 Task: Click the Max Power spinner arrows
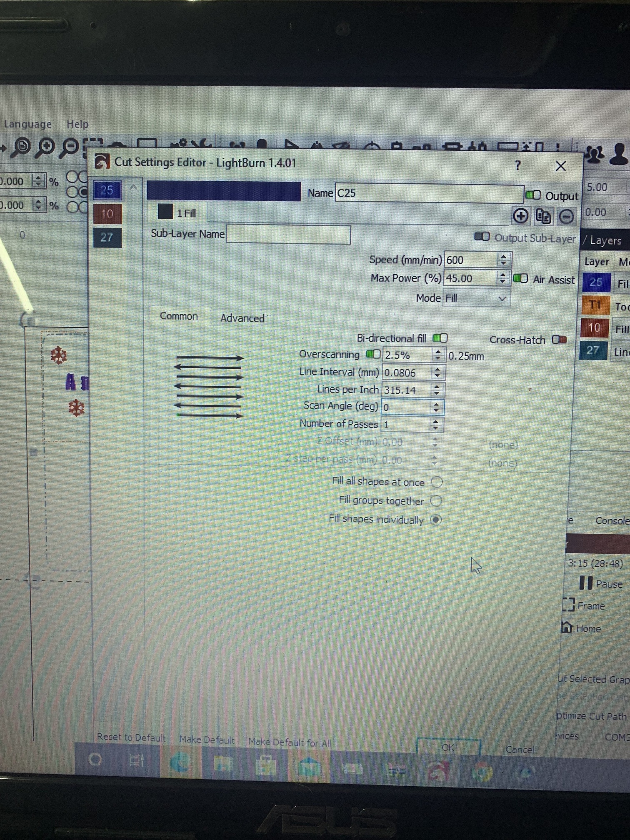503,278
